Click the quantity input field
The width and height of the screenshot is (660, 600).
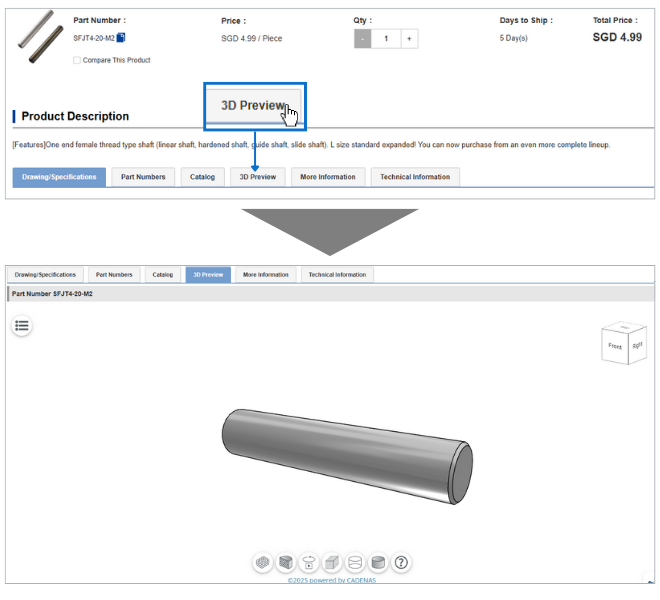point(386,39)
